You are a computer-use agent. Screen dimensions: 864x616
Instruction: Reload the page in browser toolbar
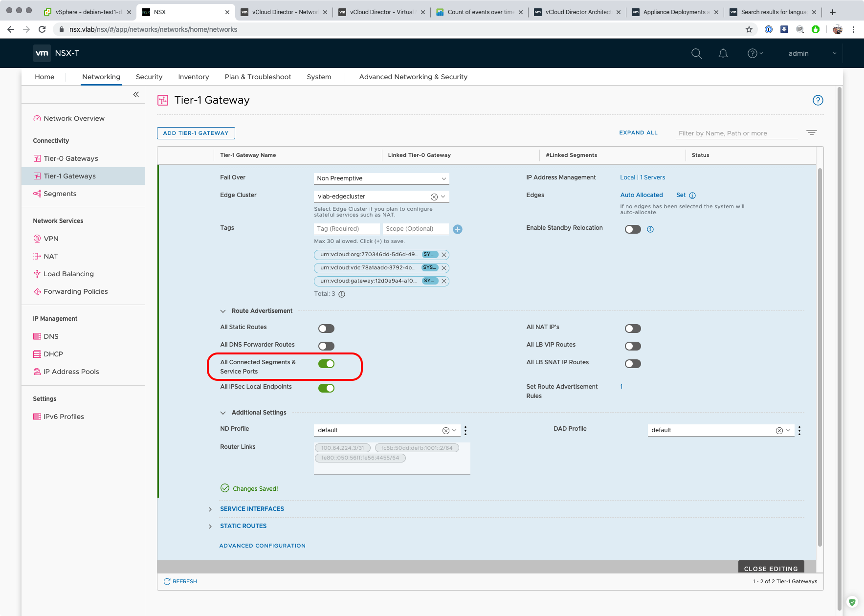(42, 29)
